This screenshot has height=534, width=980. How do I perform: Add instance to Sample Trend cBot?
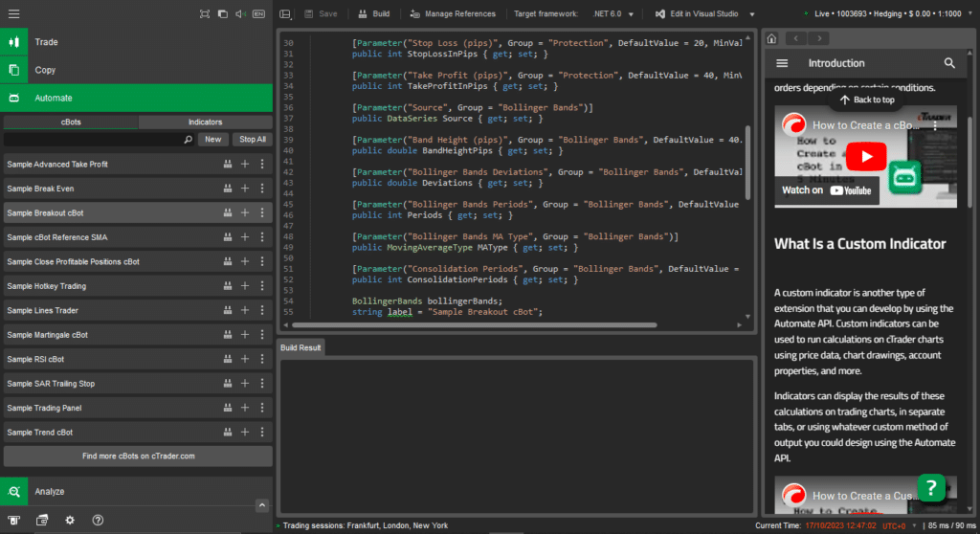coord(245,432)
